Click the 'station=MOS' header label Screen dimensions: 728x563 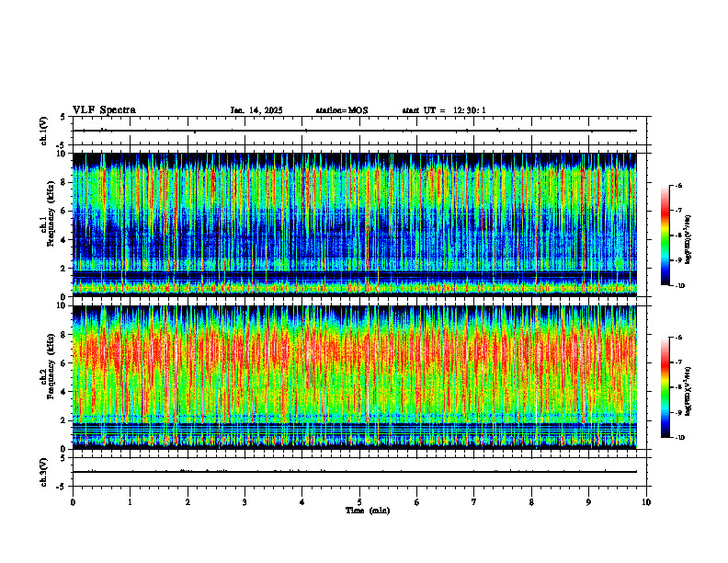point(342,110)
